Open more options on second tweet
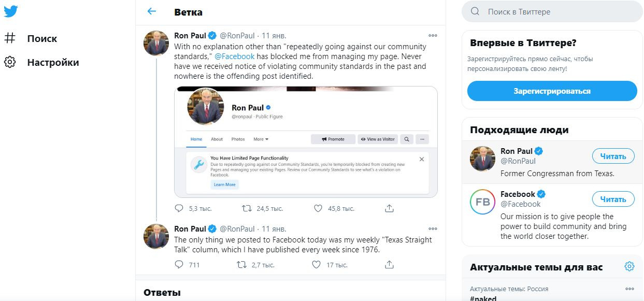This screenshot has height=301, width=644. (433, 228)
